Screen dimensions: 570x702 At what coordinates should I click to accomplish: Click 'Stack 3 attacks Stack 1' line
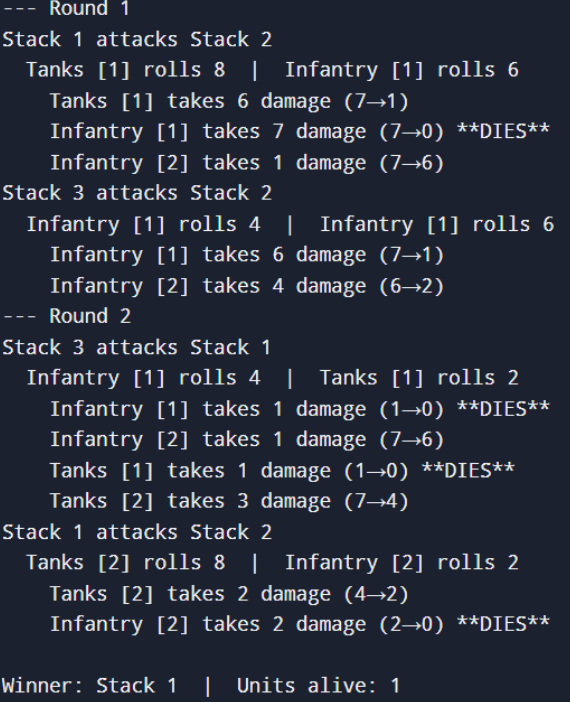point(137,347)
